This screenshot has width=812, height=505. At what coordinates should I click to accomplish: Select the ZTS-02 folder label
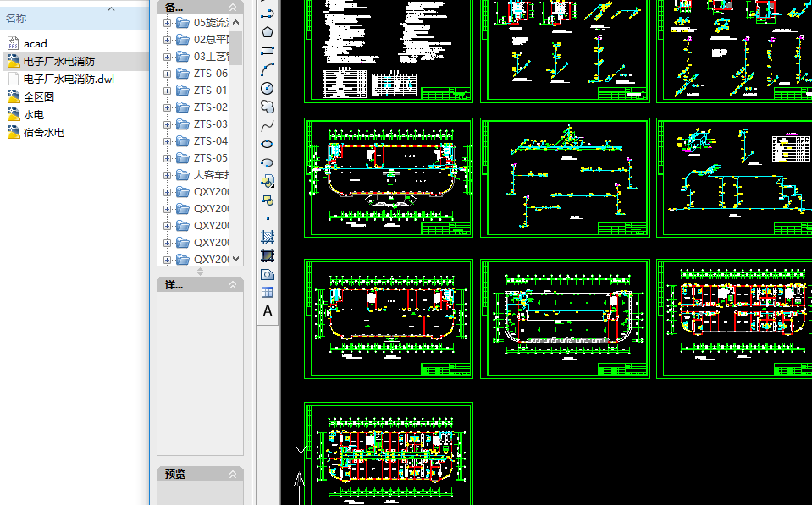click(x=211, y=107)
